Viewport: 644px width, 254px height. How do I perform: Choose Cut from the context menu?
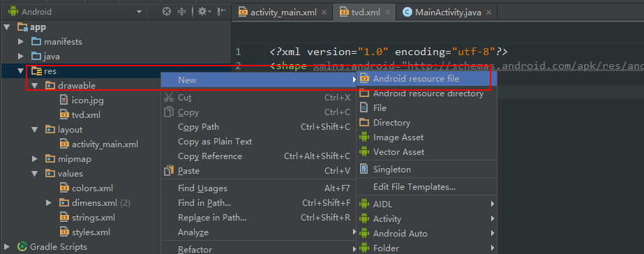(259, 98)
